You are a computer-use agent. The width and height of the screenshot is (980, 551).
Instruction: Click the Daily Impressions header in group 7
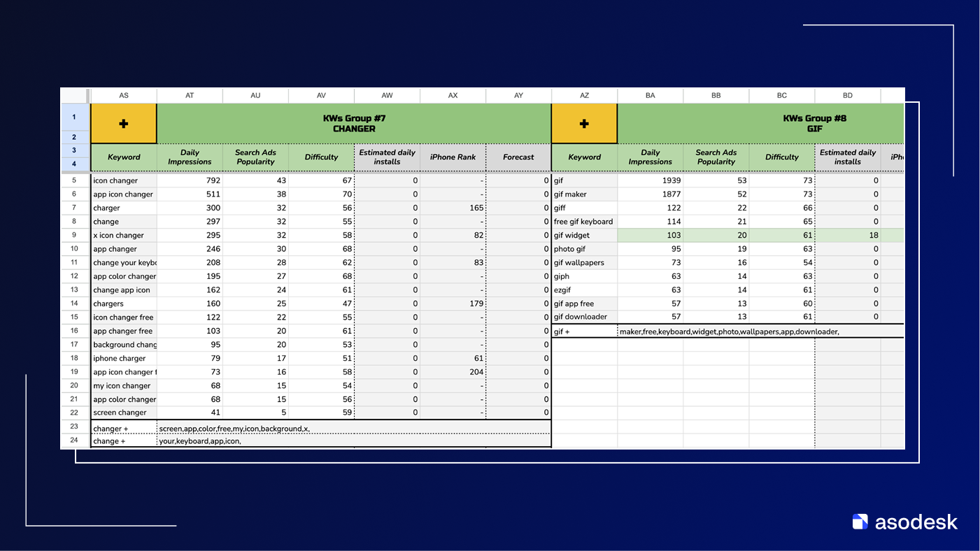(190, 157)
